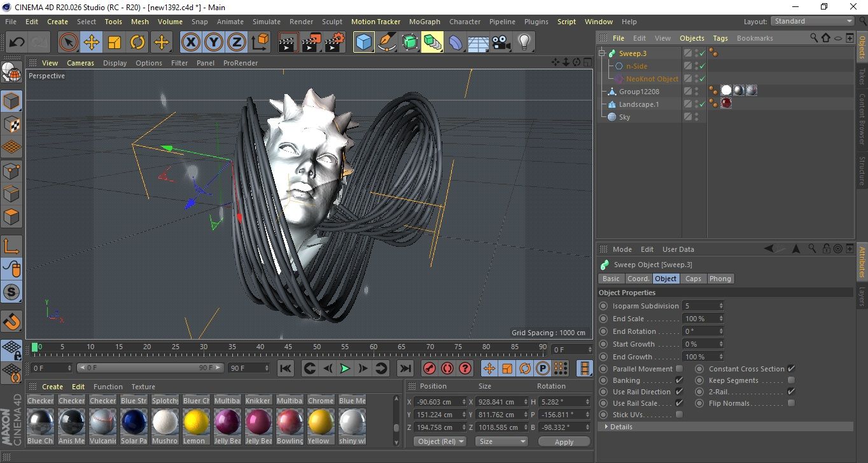Add a Floor environment object

click(478, 43)
